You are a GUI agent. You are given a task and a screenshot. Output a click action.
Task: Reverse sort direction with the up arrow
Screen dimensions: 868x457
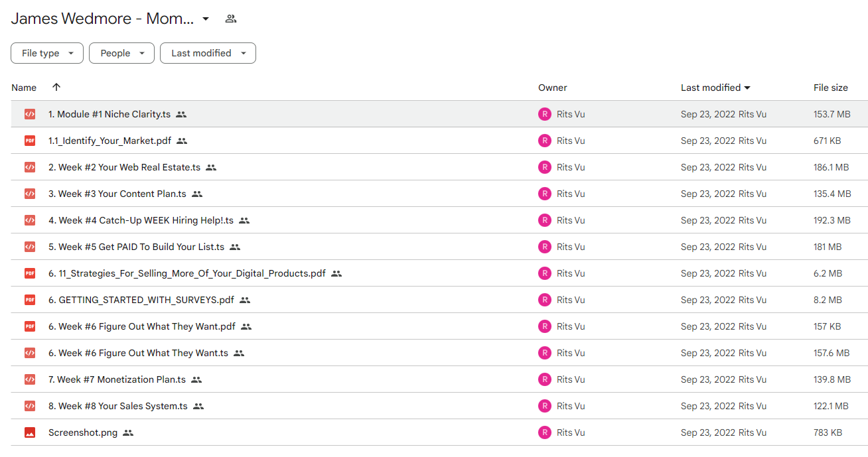click(56, 87)
